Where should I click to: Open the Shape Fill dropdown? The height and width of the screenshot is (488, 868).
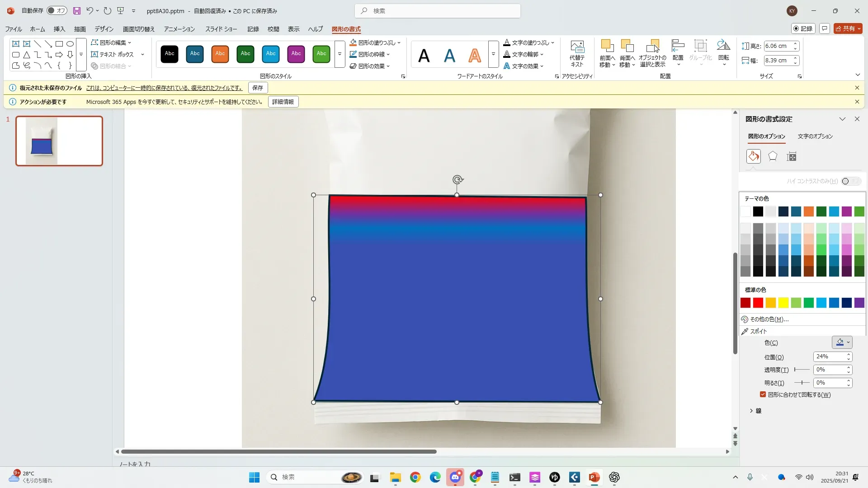(399, 42)
